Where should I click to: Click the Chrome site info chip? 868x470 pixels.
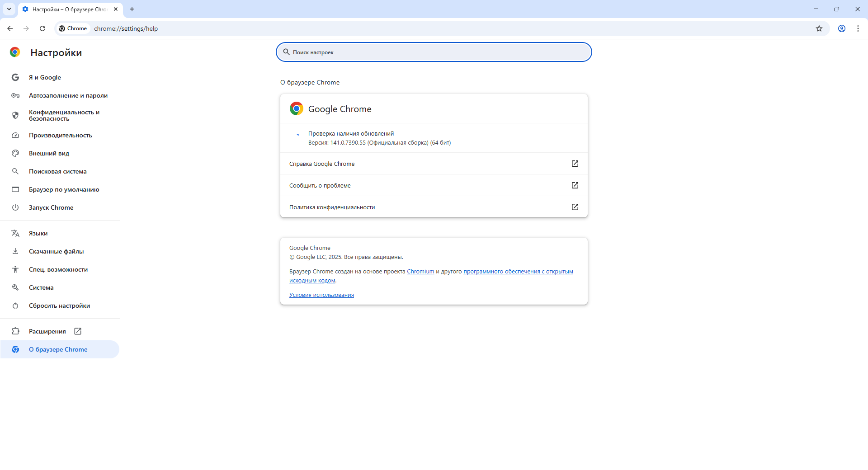click(73, 28)
